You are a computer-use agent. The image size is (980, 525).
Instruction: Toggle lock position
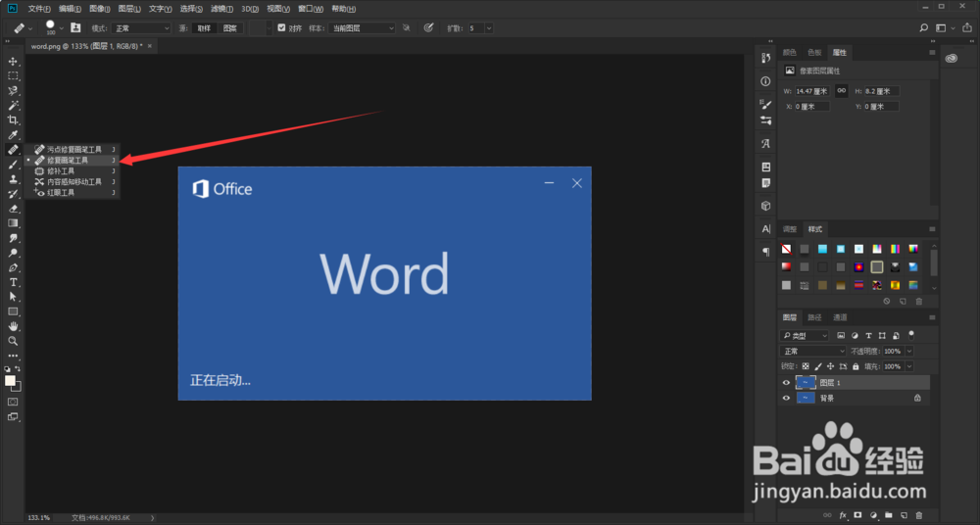click(830, 366)
